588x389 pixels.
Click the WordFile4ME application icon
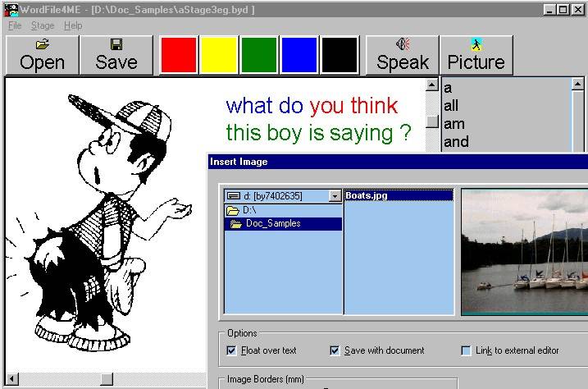pos(11,9)
